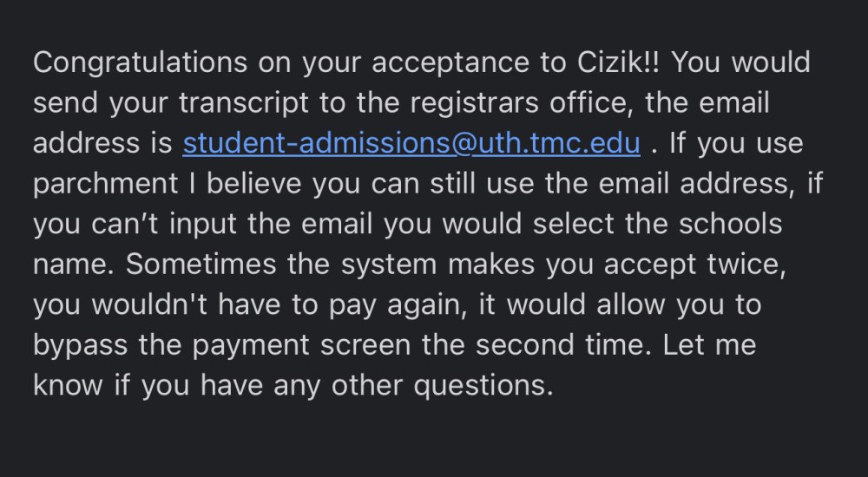Viewport: 868px width, 477px height.
Task: Click the word 'parchment' in the message
Action: 106,184
